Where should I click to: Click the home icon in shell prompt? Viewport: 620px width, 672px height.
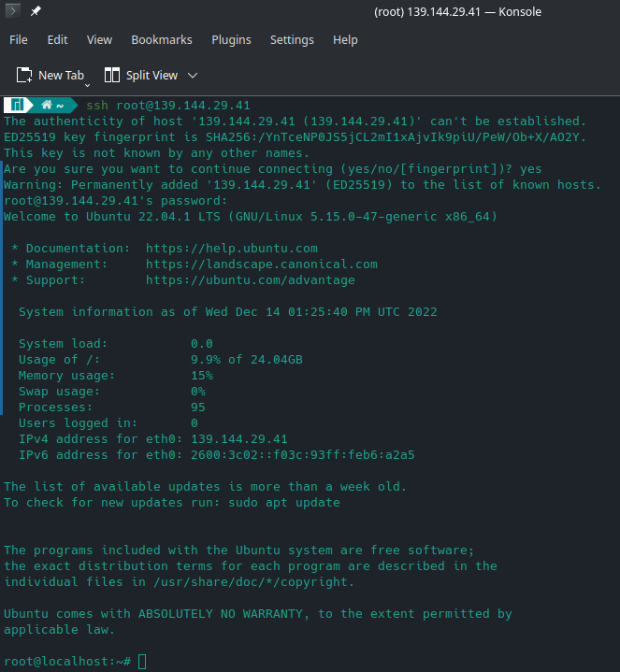click(47, 105)
